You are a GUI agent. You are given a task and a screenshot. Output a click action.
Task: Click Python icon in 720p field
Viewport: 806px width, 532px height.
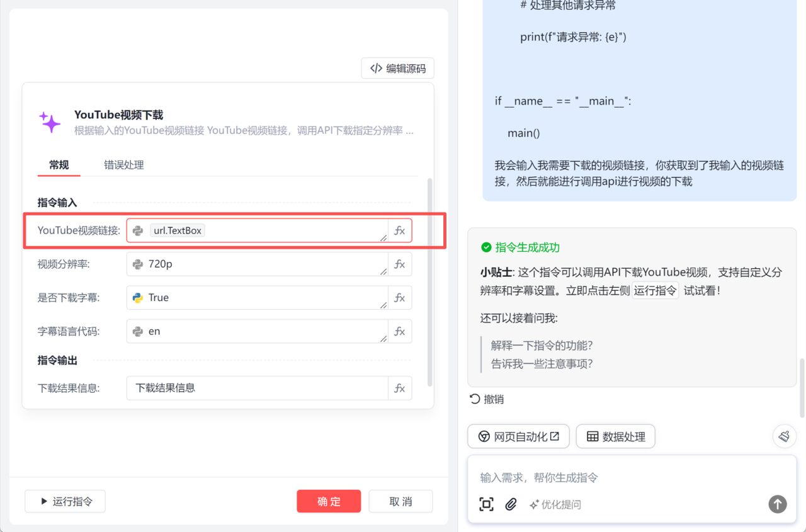pyautogui.click(x=138, y=264)
